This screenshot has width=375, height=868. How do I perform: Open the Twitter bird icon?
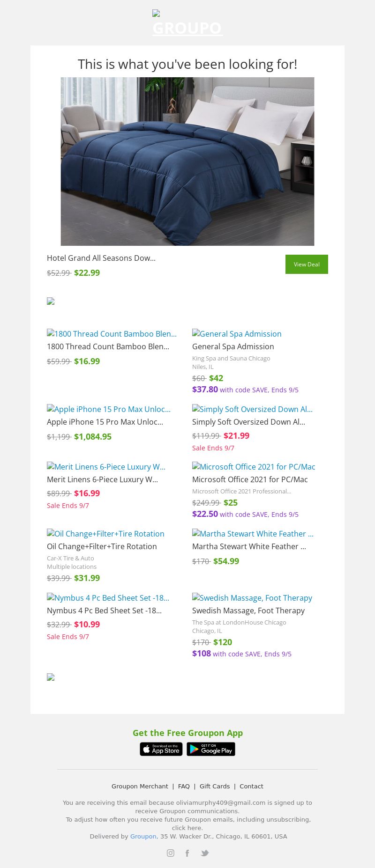pos(204,853)
